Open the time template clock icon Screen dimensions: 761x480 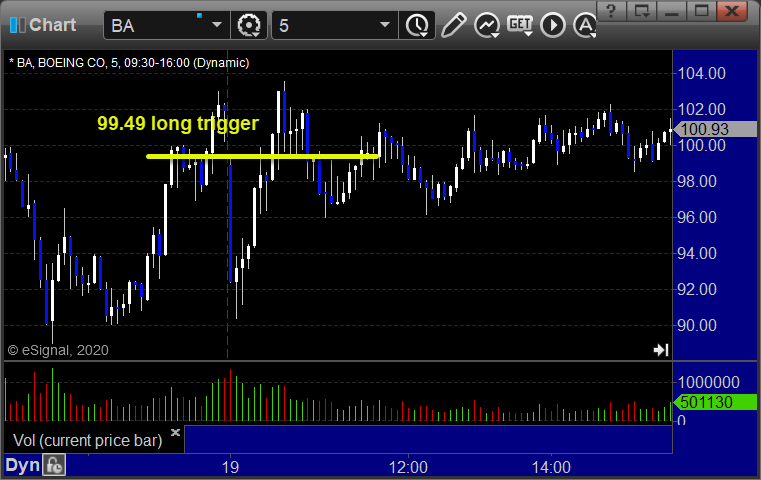pos(417,25)
